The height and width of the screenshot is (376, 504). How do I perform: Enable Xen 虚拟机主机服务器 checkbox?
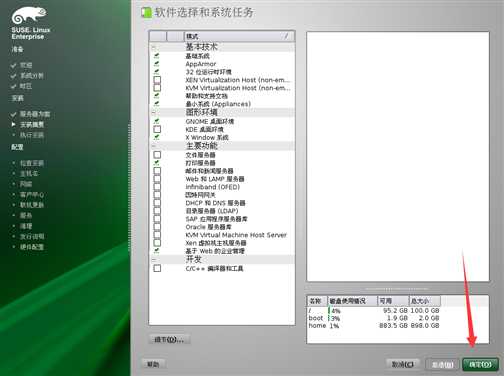(x=157, y=243)
